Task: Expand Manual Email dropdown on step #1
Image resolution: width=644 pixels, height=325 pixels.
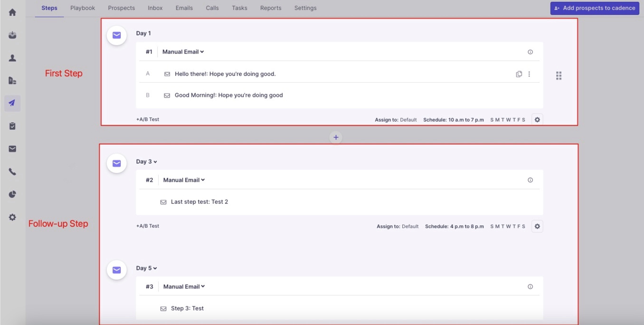Action: [183, 52]
